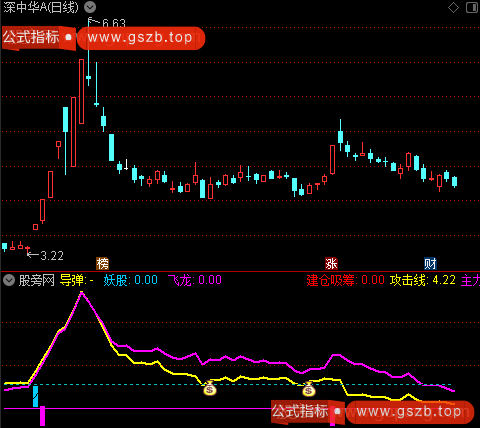Screen dimensions: 480x428
Task: Click the cyan signal bar in indicator panel
Action: pyautogui.click(x=35, y=396)
